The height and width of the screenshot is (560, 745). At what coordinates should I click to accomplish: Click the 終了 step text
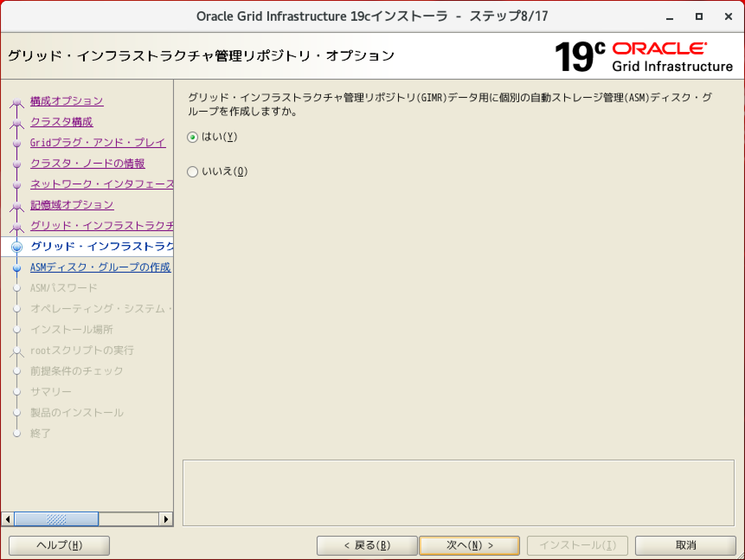[x=40, y=433]
